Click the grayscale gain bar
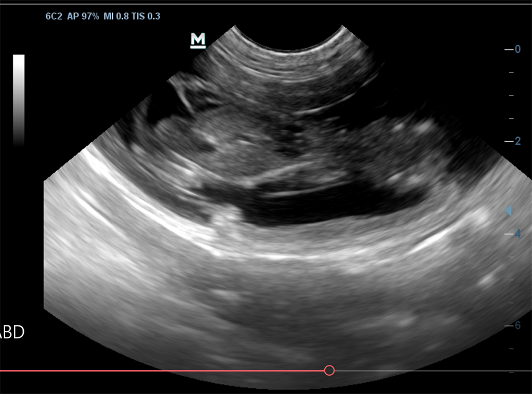This screenshot has height=394, width=532. pos(19,100)
